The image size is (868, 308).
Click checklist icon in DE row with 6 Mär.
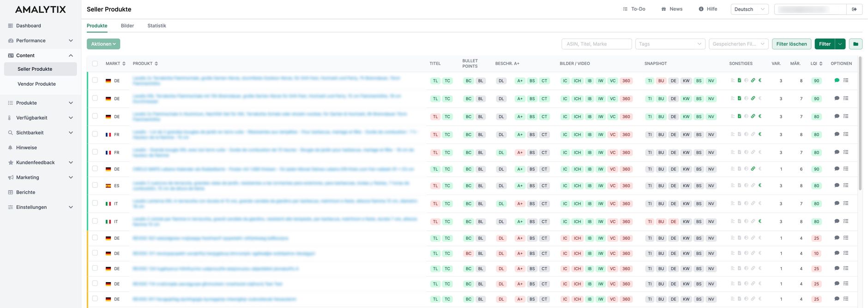coord(846,169)
